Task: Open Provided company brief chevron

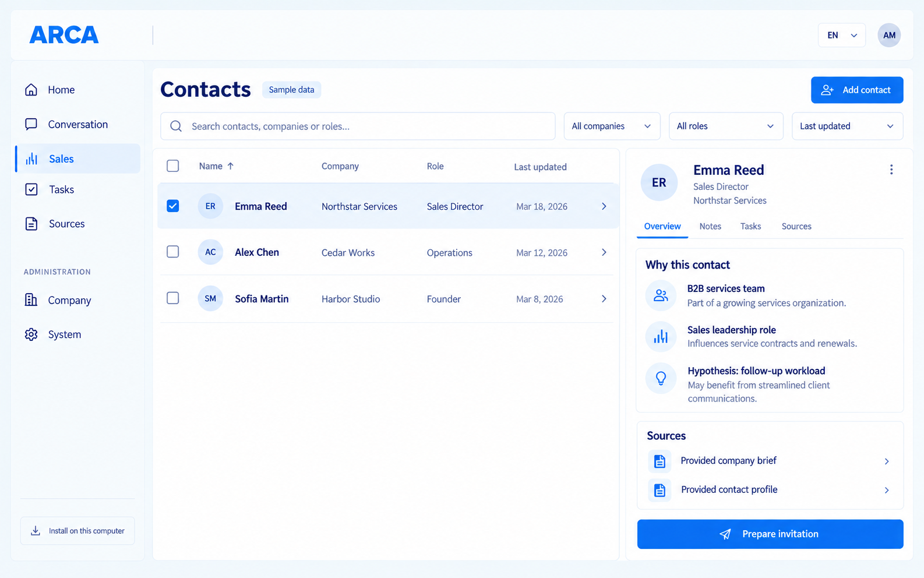Action: pyautogui.click(x=887, y=461)
